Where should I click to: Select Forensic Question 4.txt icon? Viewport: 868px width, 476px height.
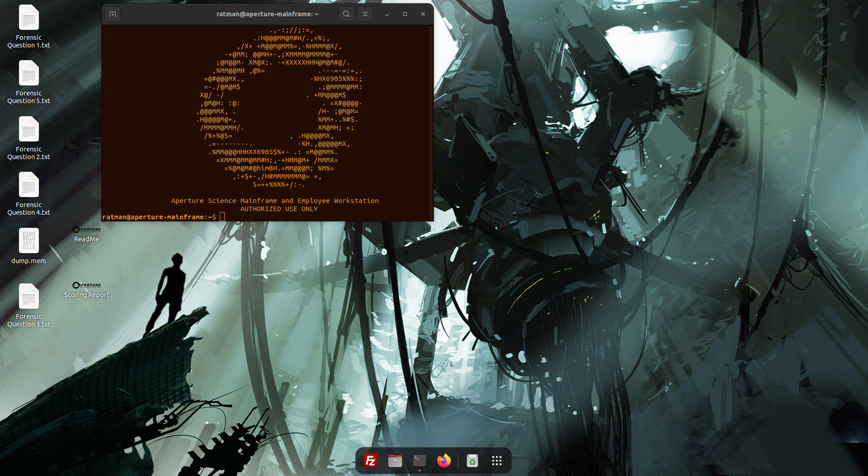[28, 185]
